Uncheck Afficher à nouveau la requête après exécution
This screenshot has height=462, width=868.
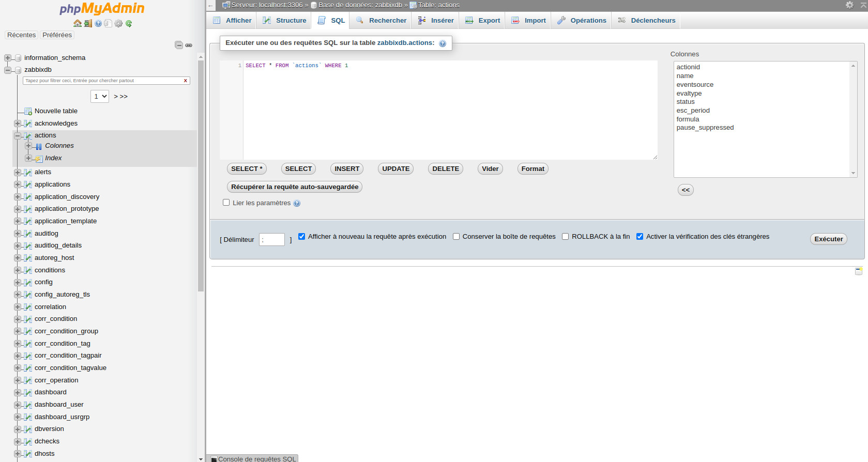[x=301, y=236]
